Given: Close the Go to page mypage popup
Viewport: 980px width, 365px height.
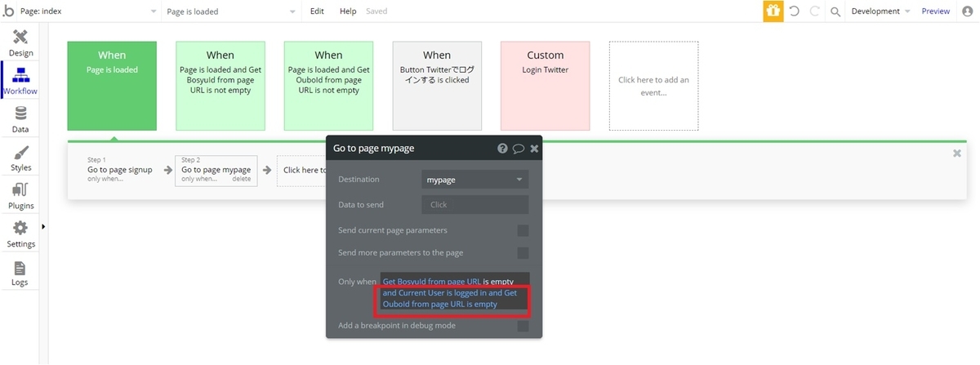Looking at the screenshot, I should tap(534, 149).
